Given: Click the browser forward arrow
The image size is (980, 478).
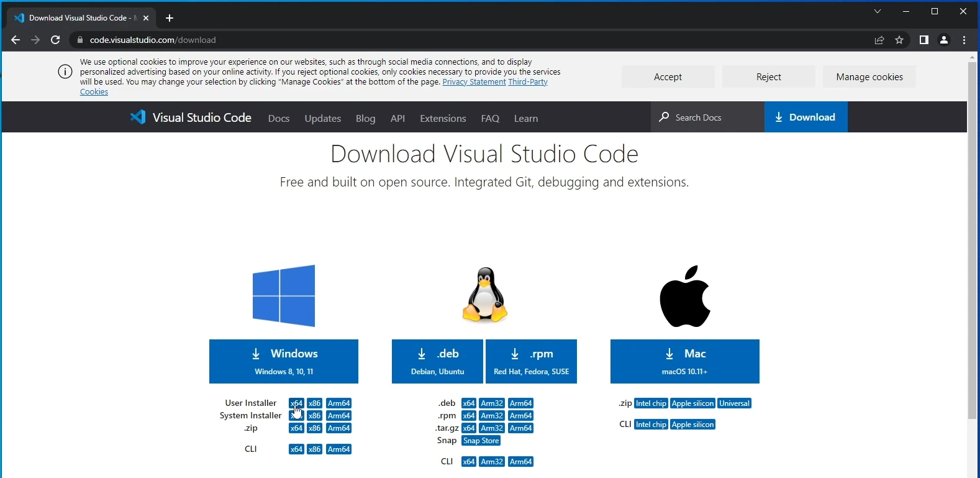Looking at the screenshot, I should 35,40.
